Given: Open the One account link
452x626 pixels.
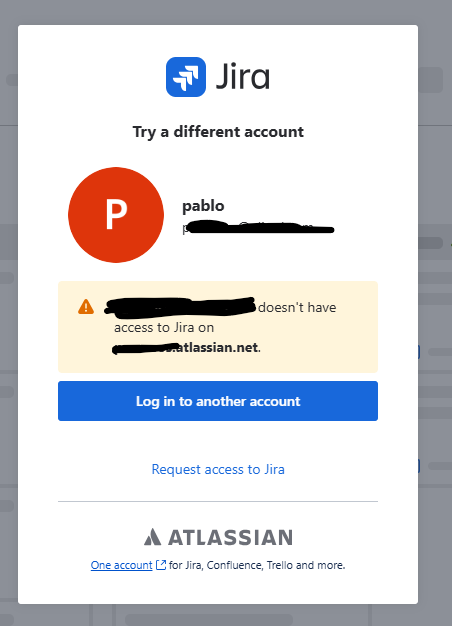Looking at the screenshot, I should [x=121, y=565].
